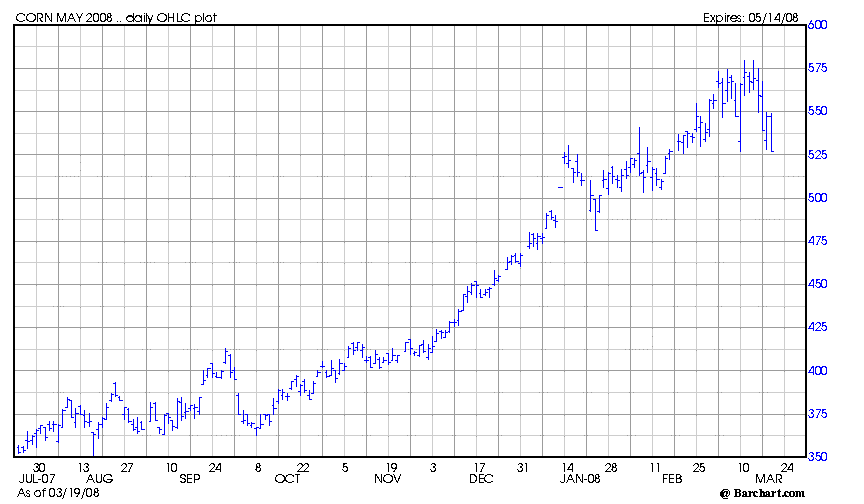Image resolution: width=864 pixels, height=504 pixels.
Task: Click the date tick '24' in September
Action: click(215, 468)
